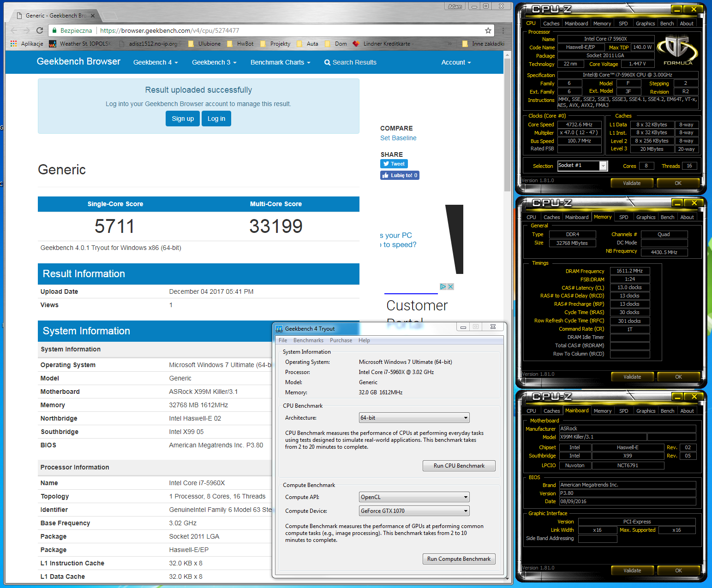Viewport: 712px width, 588px height.
Task: Open the Compute API OpenCL dropdown
Action: (414, 497)
